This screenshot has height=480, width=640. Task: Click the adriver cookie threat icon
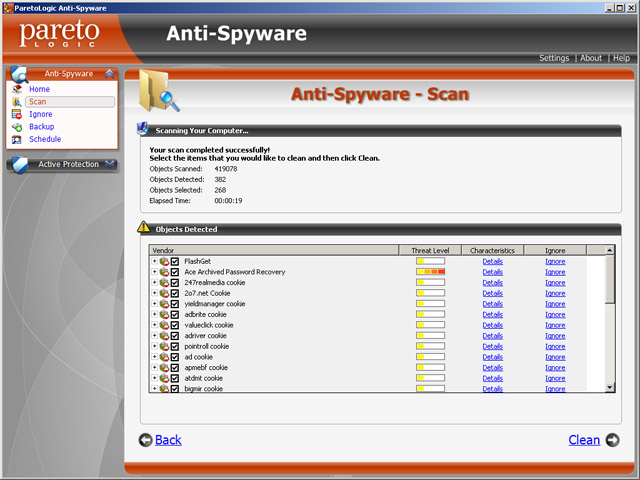[x=164, y=336]
